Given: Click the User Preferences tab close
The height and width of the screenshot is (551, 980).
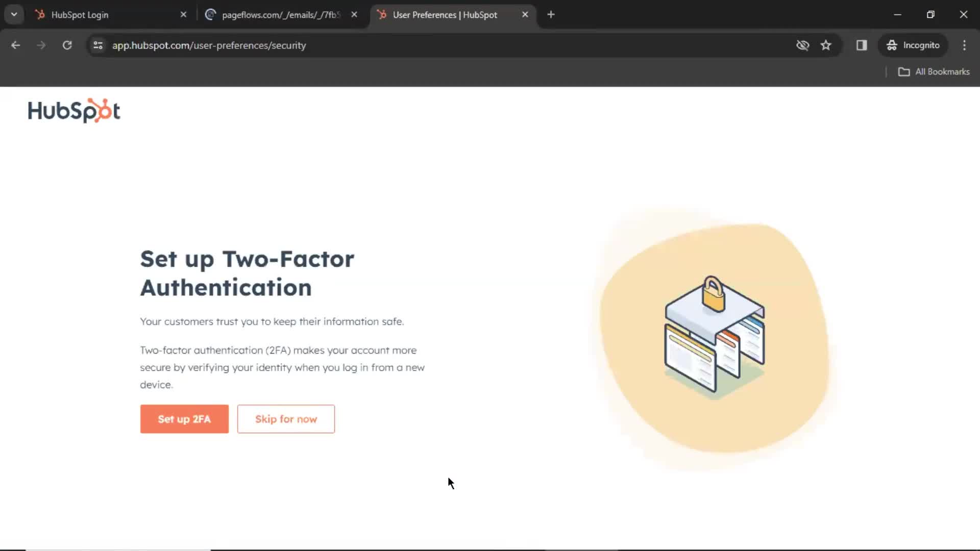Looking at the screenshot, I should click(x=525, y=15).
